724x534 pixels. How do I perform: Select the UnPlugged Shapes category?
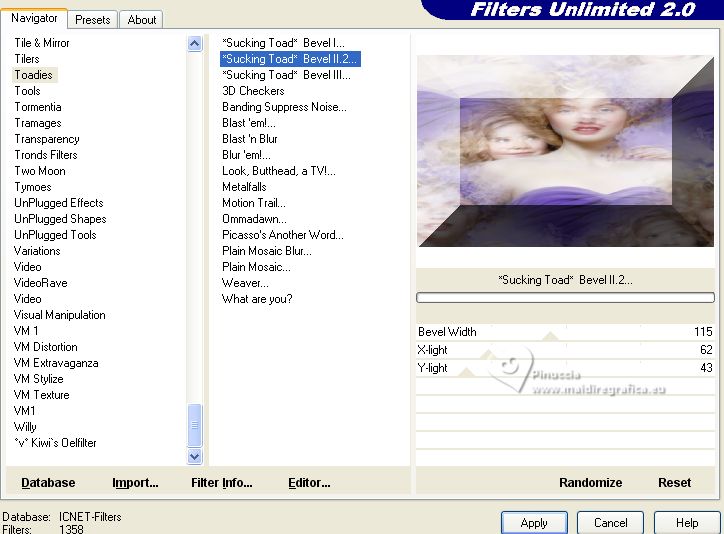60,219
